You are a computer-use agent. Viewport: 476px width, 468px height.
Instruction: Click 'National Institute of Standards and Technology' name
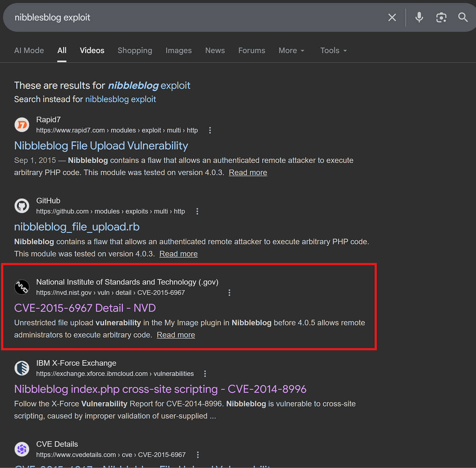[x=127, y=282]
